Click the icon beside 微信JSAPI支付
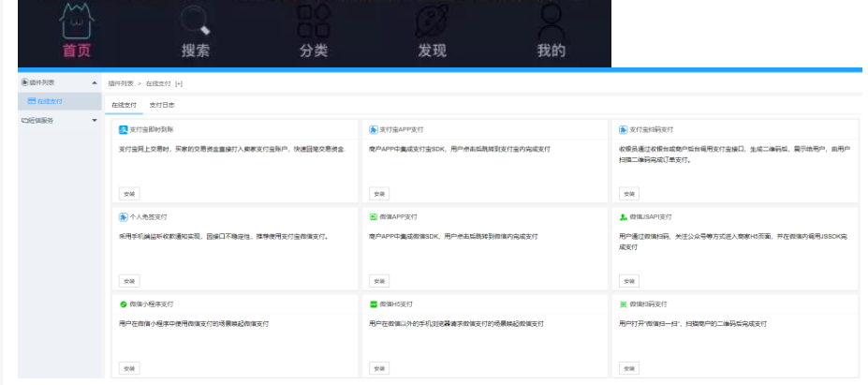 pos(624,216)
